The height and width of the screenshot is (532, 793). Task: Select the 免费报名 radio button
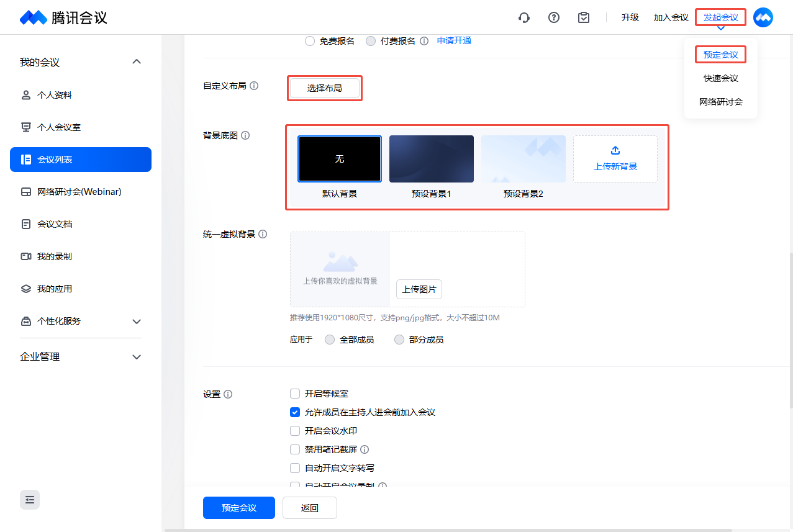click(x=310, y=41)
